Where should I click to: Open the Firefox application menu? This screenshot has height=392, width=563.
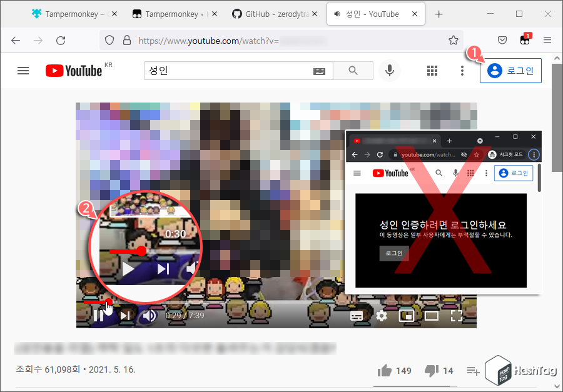(547, 40)
